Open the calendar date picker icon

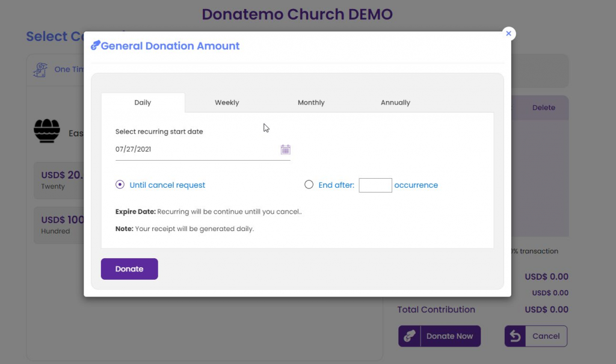pyautogui.click(x=285, y=150)
